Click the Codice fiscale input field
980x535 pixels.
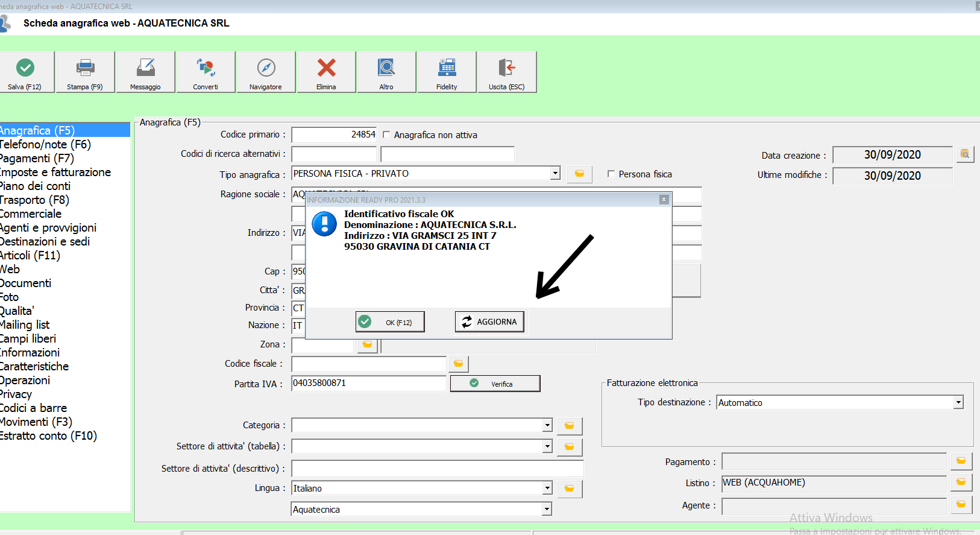pos(369,364)
